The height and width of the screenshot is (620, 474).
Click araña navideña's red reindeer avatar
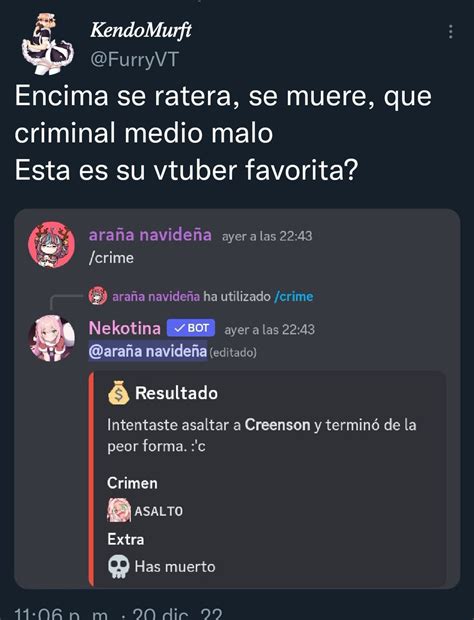(x=51, y=245)
